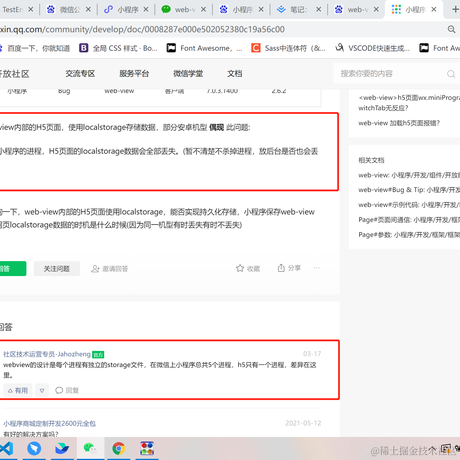Open WeChat from the taskbar
The width and height of the screenshot is (460, 460).
[x=90, y=448]
